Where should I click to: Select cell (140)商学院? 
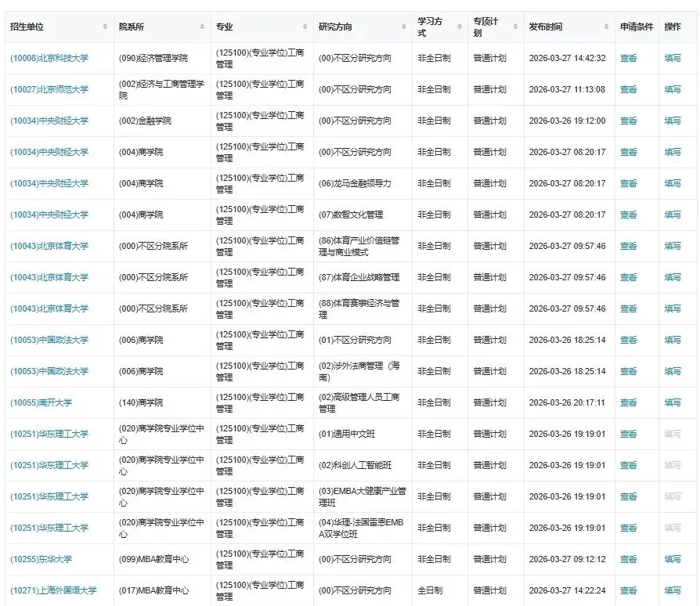(x=141, y=402)
